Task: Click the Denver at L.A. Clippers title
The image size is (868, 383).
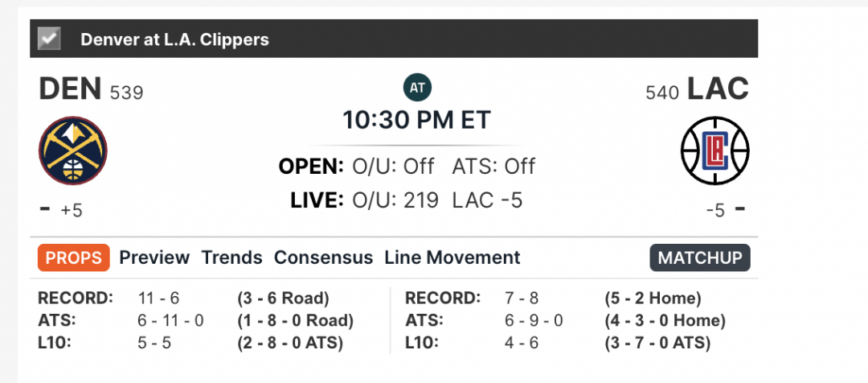Action: [175, 39]
